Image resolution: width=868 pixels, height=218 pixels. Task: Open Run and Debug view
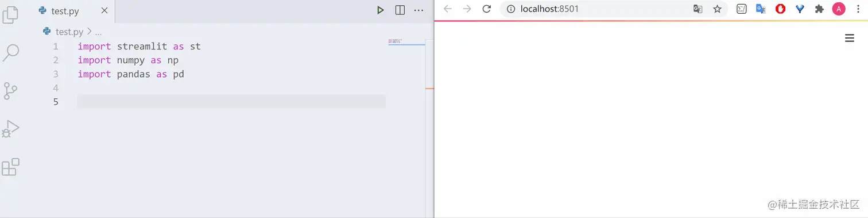(x=10, y=129)
